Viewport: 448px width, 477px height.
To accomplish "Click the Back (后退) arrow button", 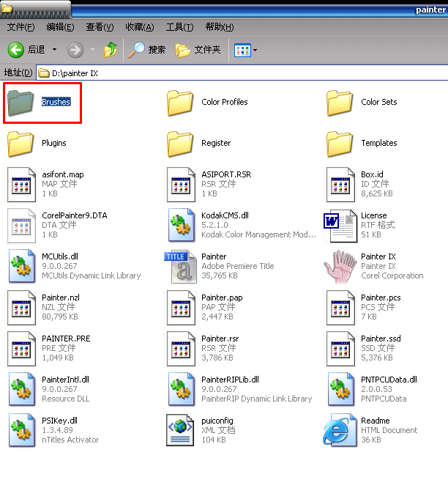I will pyautogui.click(x=16, y=50).
